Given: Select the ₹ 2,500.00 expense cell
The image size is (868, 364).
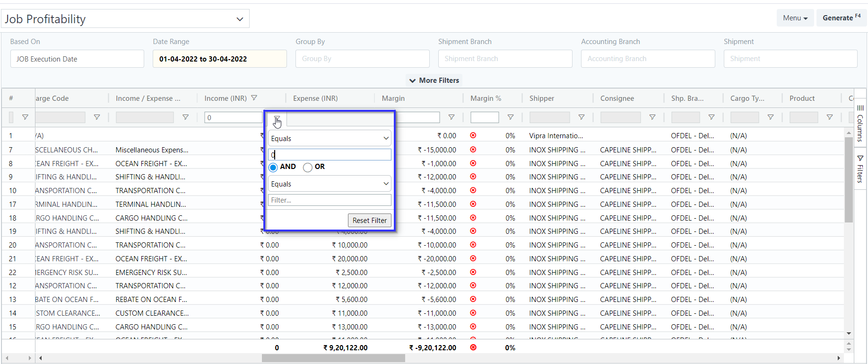Looking at the screenshot, I should pyautogui.click(x=351, y=273).
